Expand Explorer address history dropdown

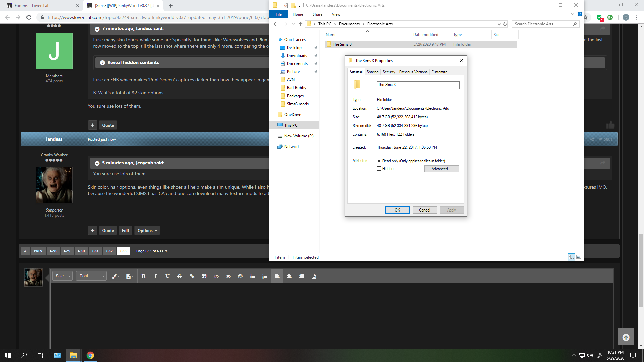pos(499,24)
